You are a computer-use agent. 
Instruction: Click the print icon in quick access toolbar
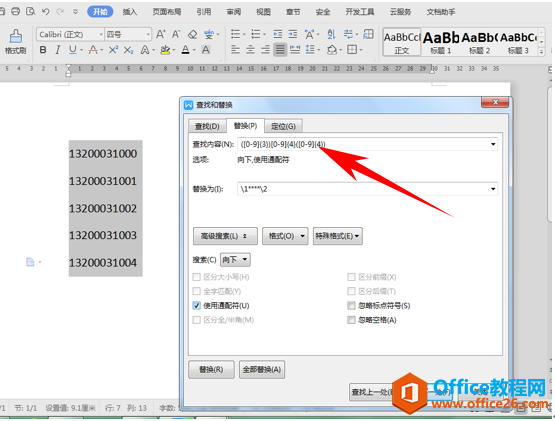pos(16,12)
